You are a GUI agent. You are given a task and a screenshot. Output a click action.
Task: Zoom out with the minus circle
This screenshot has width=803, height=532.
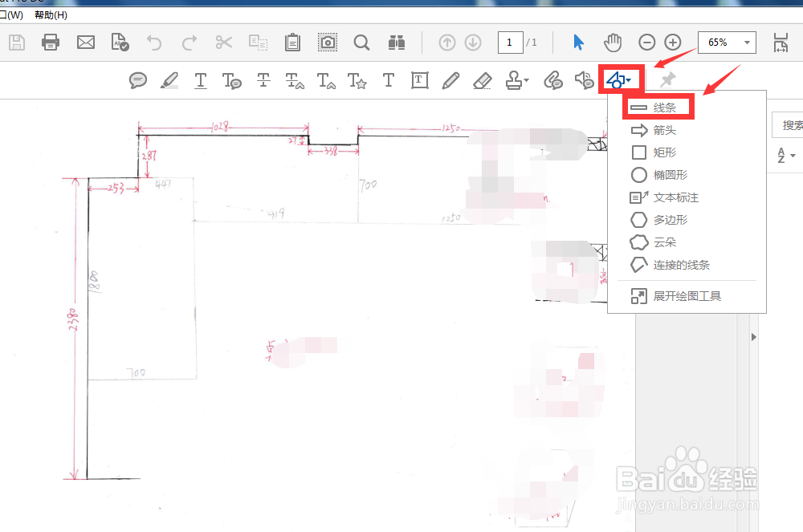pos(646,43)
